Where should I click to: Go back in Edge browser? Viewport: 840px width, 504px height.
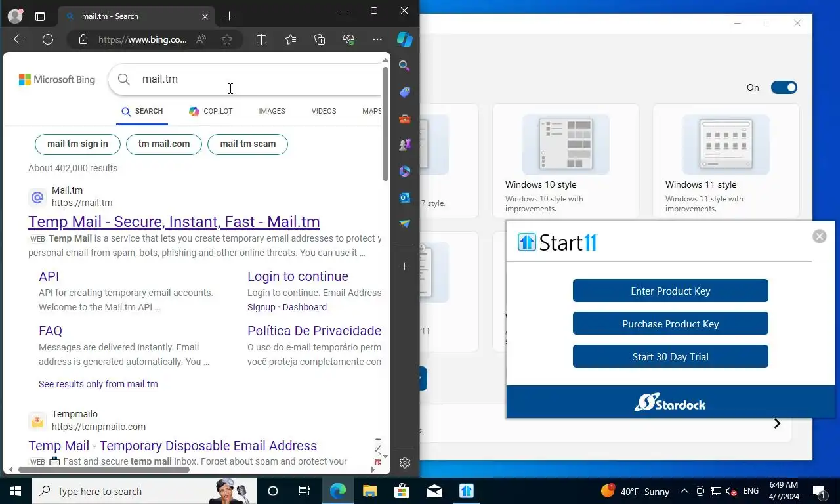pyautogui.click(x=19, y=39)
